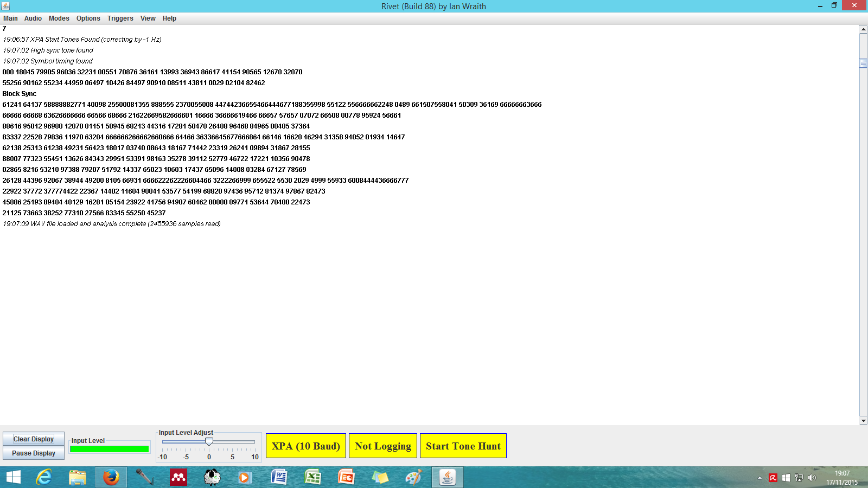Image resolution: width=868 pixels, height=488 pixels.
Task: Click the Input Level Adjust slider handle
Action: click(x=209, y=442)
